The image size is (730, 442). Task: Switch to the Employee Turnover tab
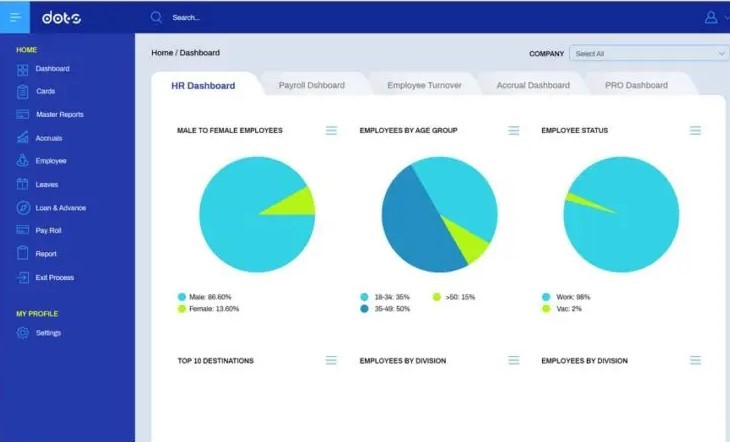pos(424,85)
